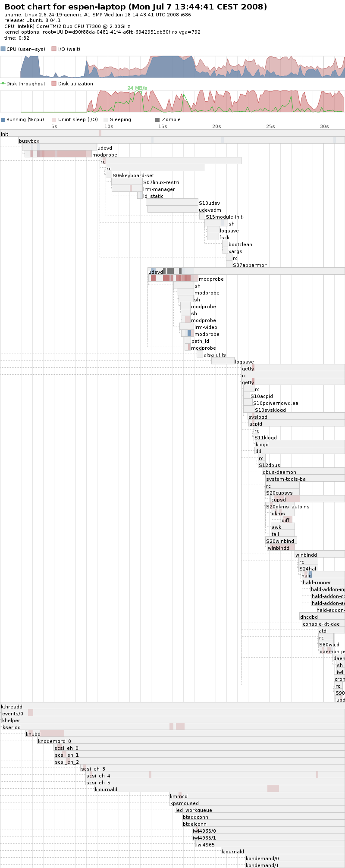Image resolution: width=345 pixels, height=868 pixels.
Task: Click the events/0 kernel thread row
Action: tap(173, 713)
